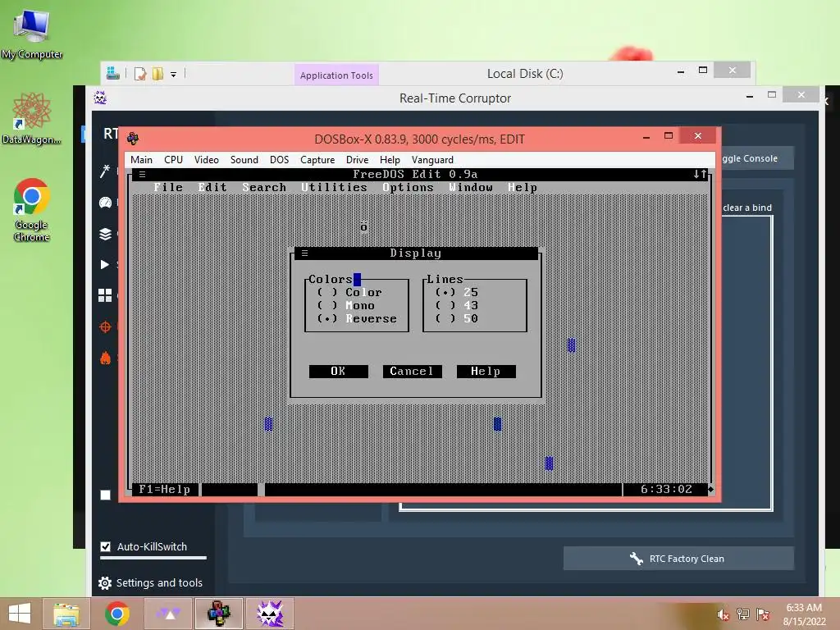Switch to DOSBox-X taskbar icon

tap(219, 614)
